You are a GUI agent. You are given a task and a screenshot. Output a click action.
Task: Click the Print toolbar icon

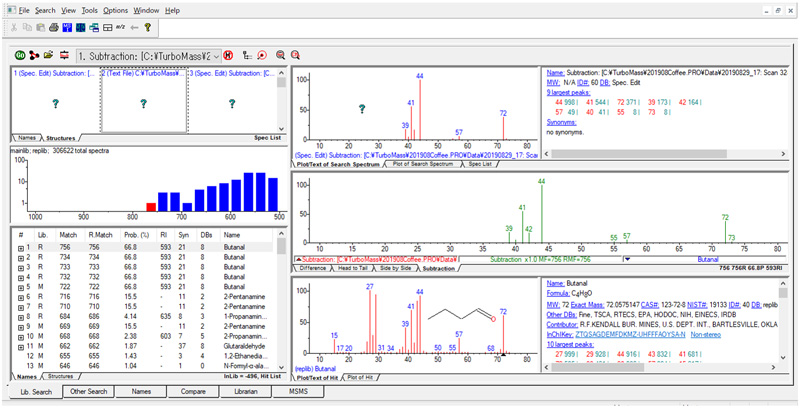[x=54, y=28]
